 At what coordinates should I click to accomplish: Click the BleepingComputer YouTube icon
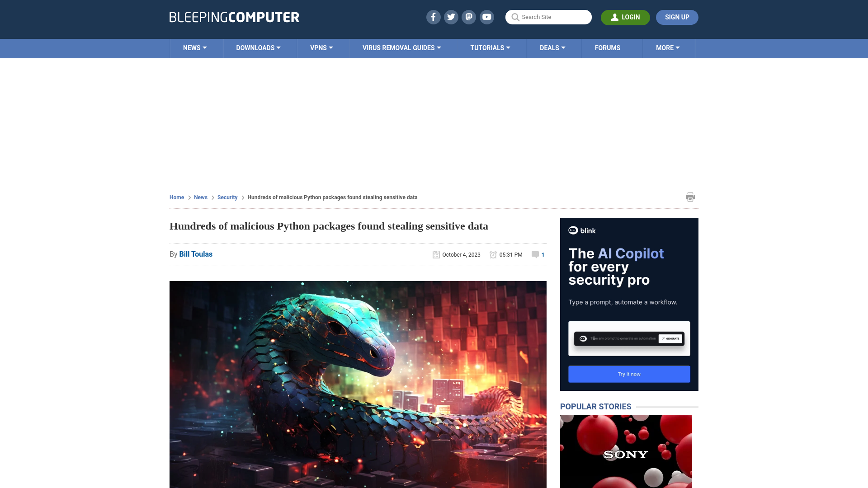pyautogui.click(x=487, y=17)
